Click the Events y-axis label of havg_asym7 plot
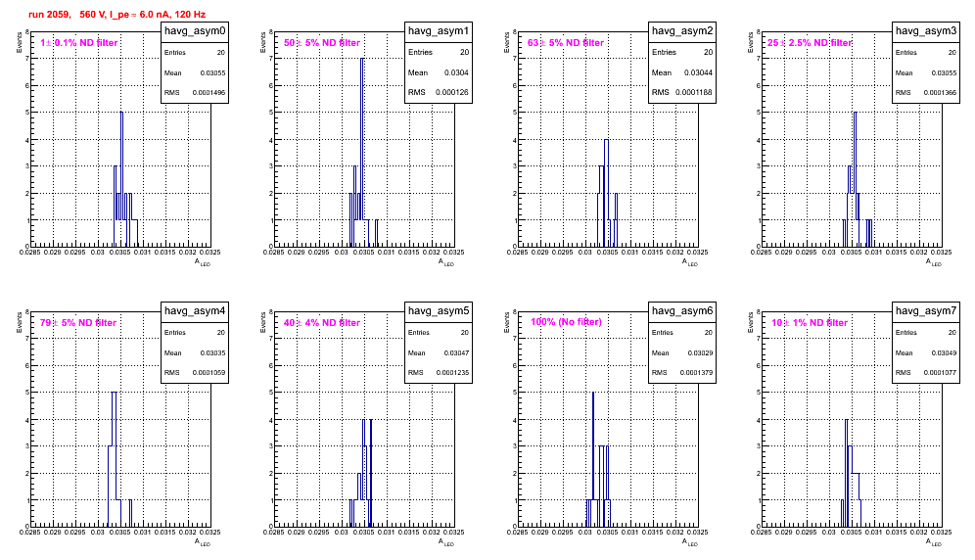Image resolution: width=975 pixels, height=560 pixels. [751, 323]
